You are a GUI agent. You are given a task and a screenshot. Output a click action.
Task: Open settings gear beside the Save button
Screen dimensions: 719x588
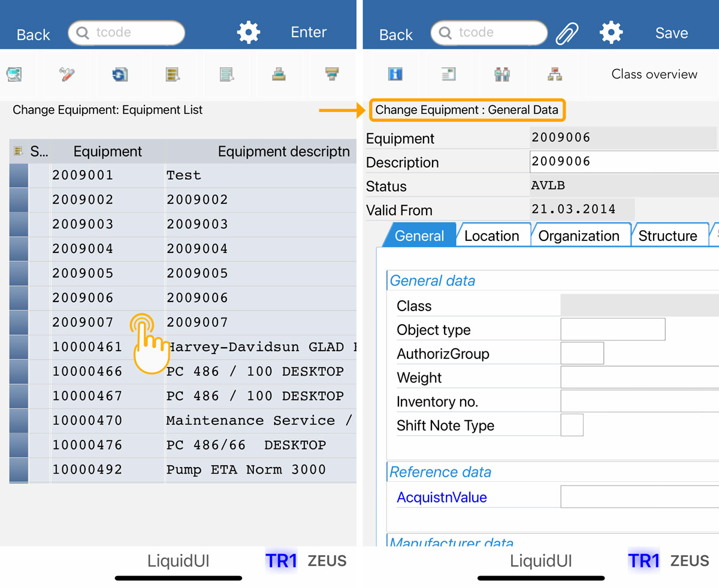click(611, 33)
